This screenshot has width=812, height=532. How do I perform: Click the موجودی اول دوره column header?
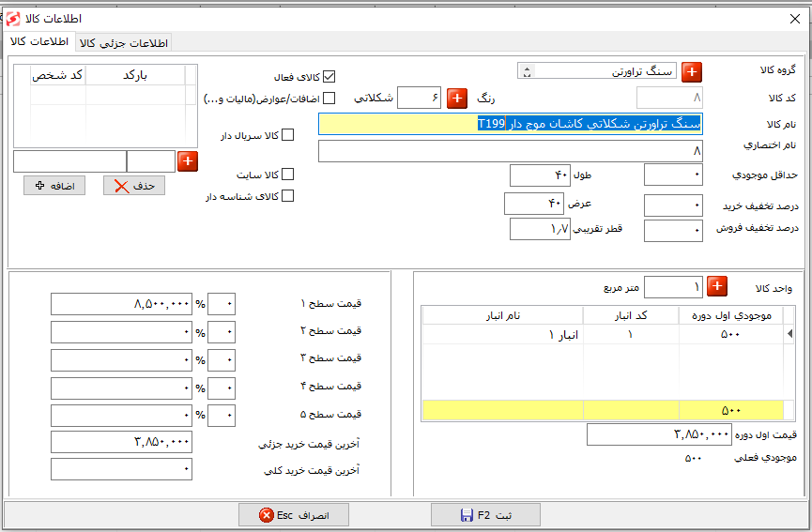click(x=731, y=315)
